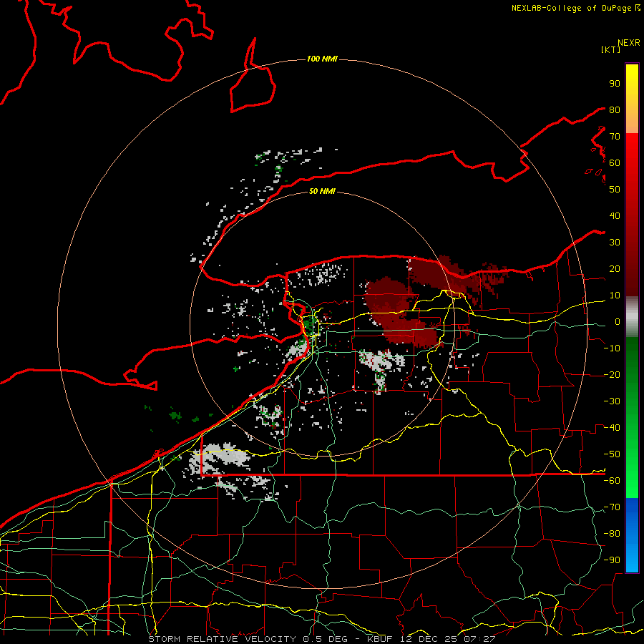644x644 pixels.
Task: Click the Storm Relative Velocity caption at the bottom
Action: [x=322, y=639]
